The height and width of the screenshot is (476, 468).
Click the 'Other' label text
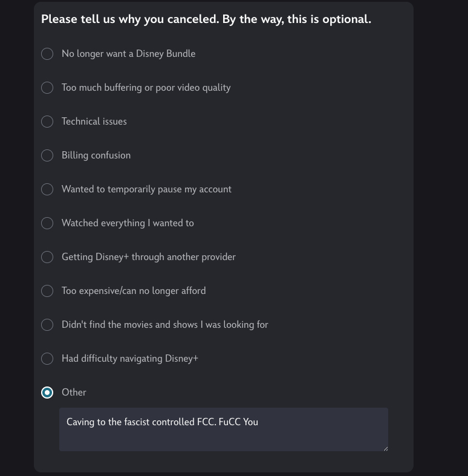74,393
